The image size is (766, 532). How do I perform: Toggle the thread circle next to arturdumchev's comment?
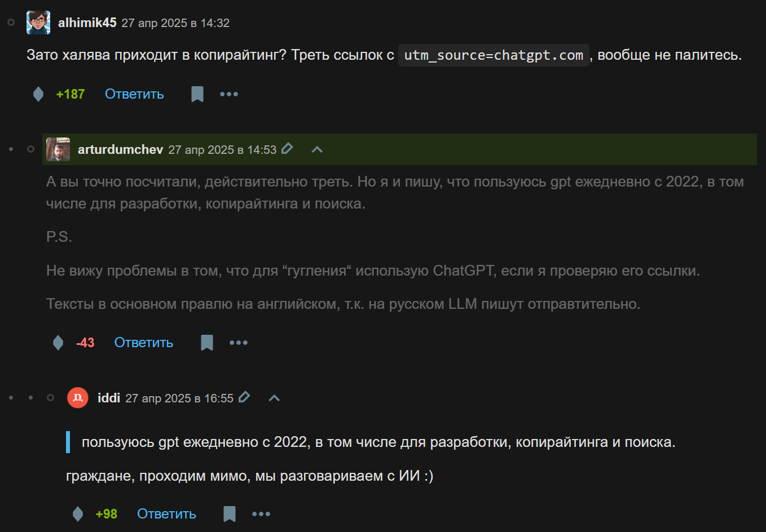31,149
